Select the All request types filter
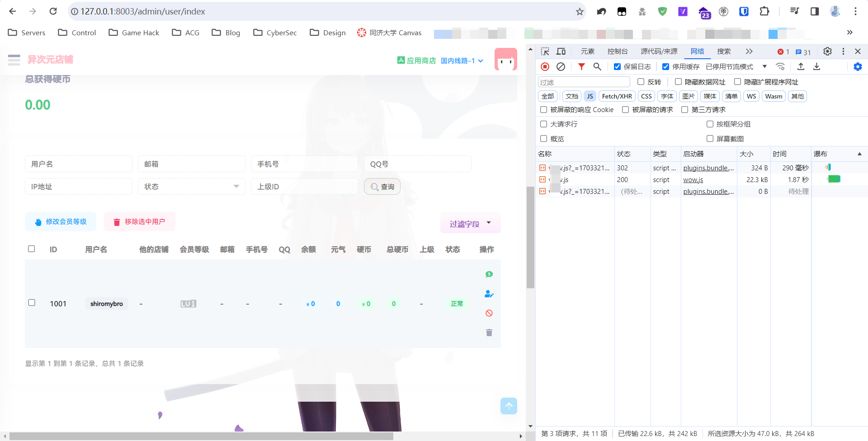 [547, 96]
